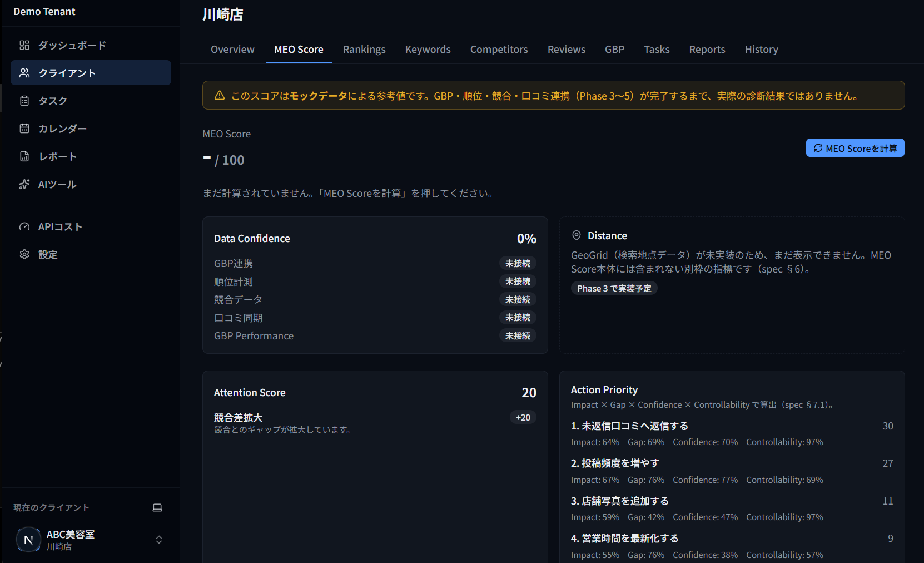
Task: Click the APIコスト gauge icon
Action: tap(24, 226)
